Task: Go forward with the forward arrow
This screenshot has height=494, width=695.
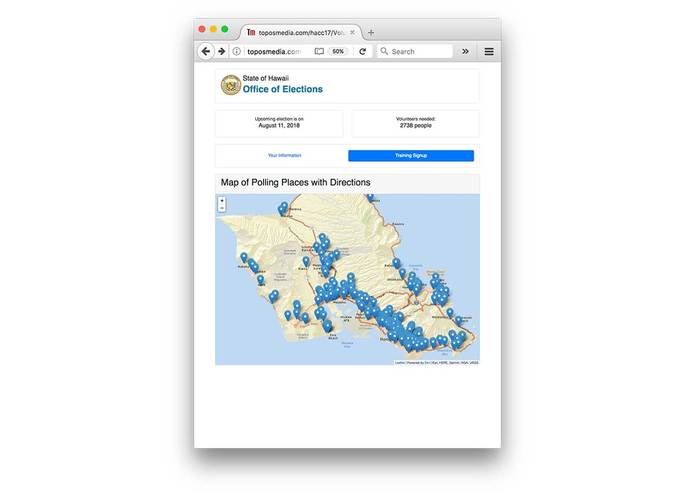Action: (222, 51)
